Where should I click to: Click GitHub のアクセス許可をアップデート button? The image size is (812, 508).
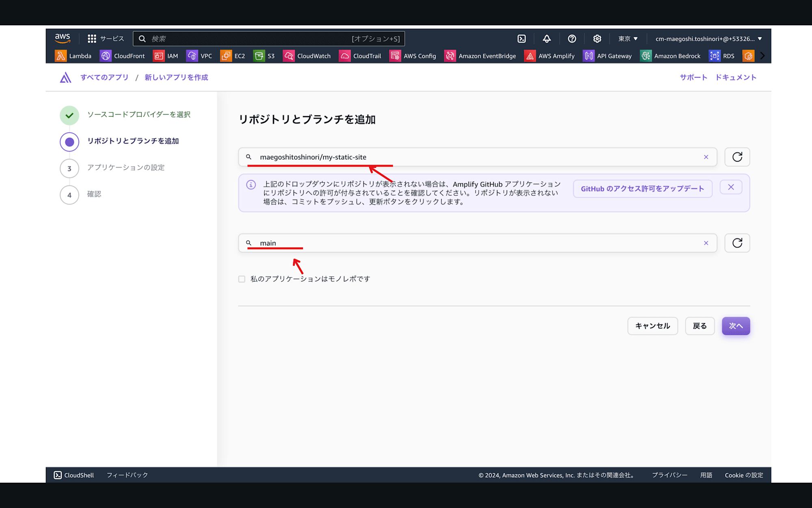[x=642, y=189]
